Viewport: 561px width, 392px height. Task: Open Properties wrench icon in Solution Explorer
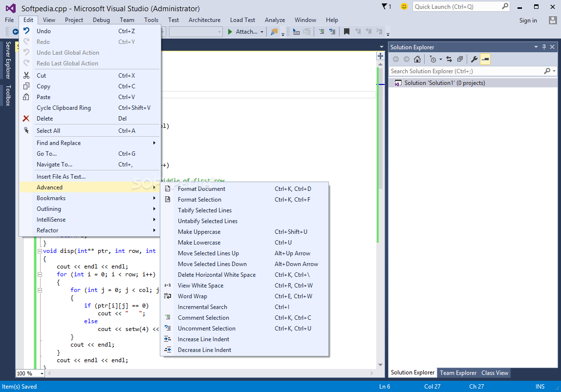474,60
